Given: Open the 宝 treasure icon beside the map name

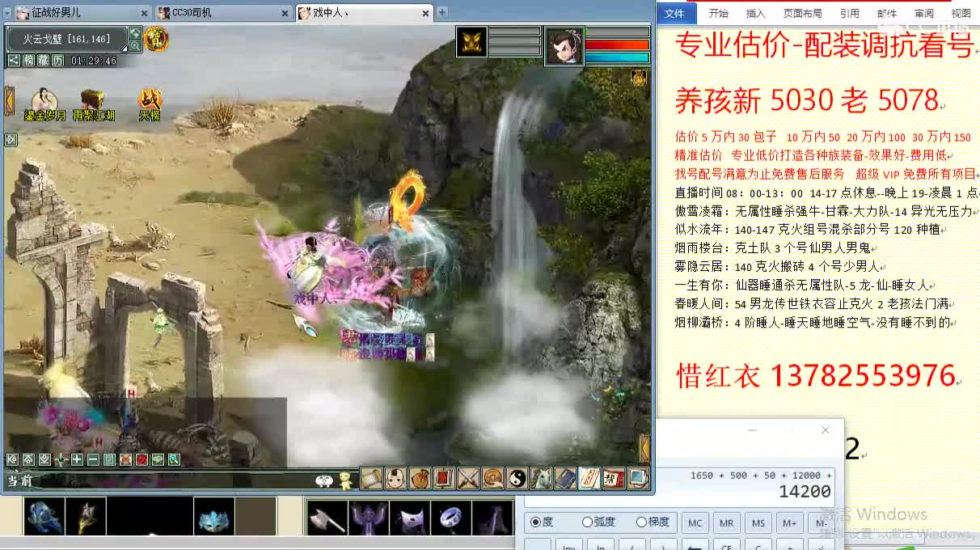Looking at the screenshot, I should (156, 38).
